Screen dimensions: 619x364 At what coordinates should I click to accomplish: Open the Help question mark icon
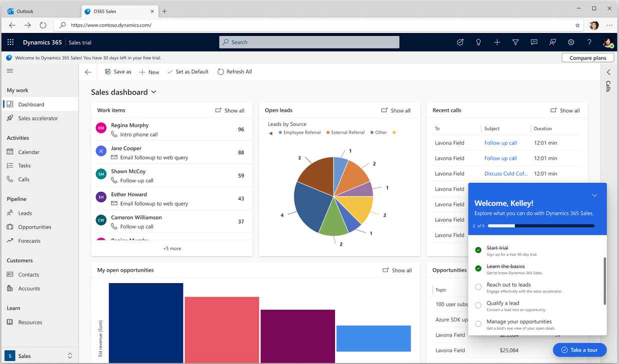pos(589,42)
